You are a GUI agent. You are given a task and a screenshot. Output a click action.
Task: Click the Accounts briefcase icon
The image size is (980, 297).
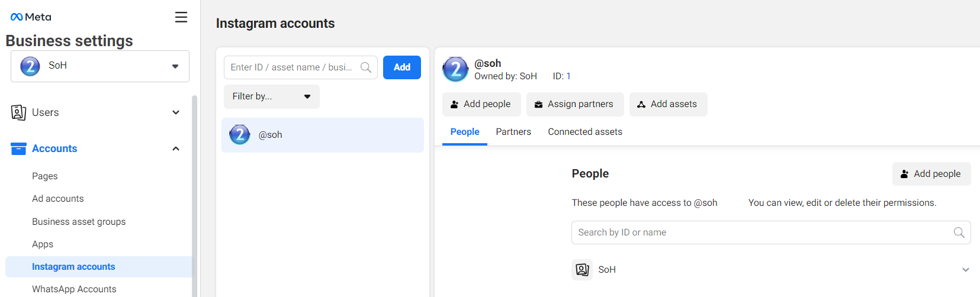pyautogui.click(x=18, y=148)
